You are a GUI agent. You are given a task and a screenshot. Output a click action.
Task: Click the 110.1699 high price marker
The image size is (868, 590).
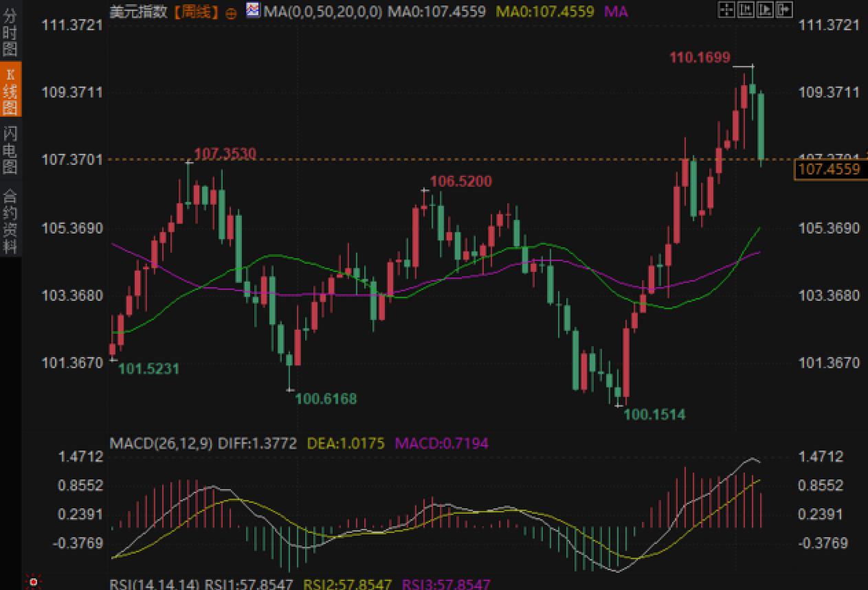[x=700, y=58]
